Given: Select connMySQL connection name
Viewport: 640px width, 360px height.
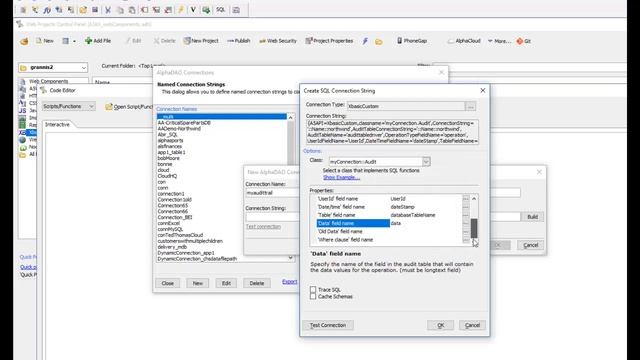Looking at the screenshot, I should [170, 229].
